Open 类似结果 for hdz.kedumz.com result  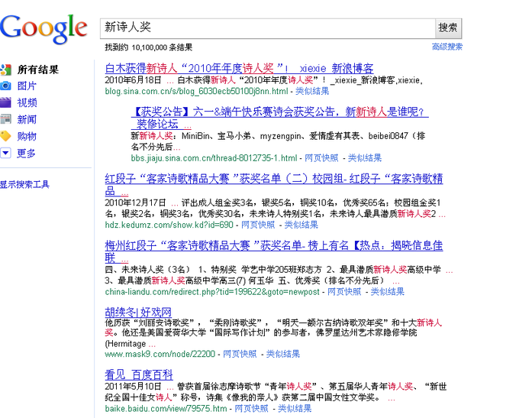pyautogui.click(x=301, y=225)
